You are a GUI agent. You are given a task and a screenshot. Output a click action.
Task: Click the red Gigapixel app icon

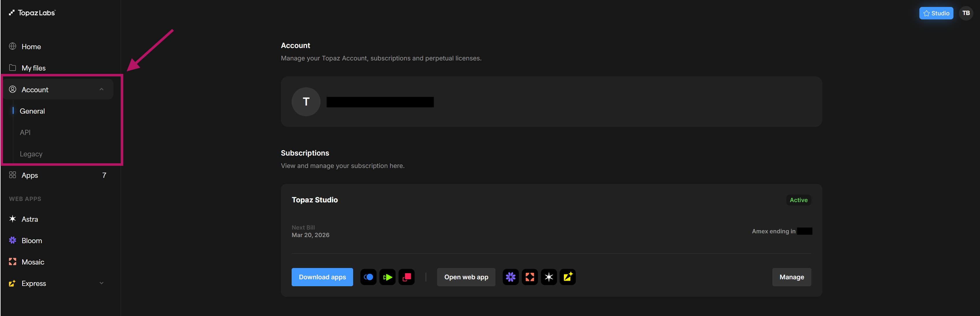coord(406,277)
